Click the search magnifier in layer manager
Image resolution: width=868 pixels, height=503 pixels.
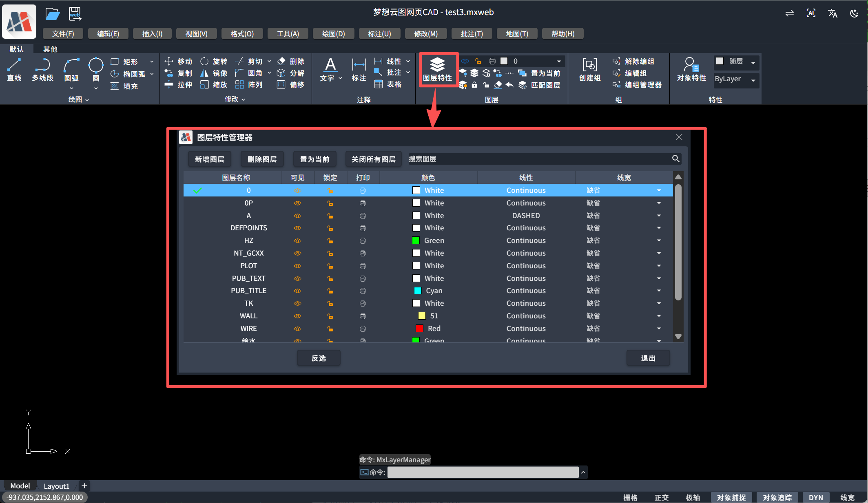(x=675, y=159)
